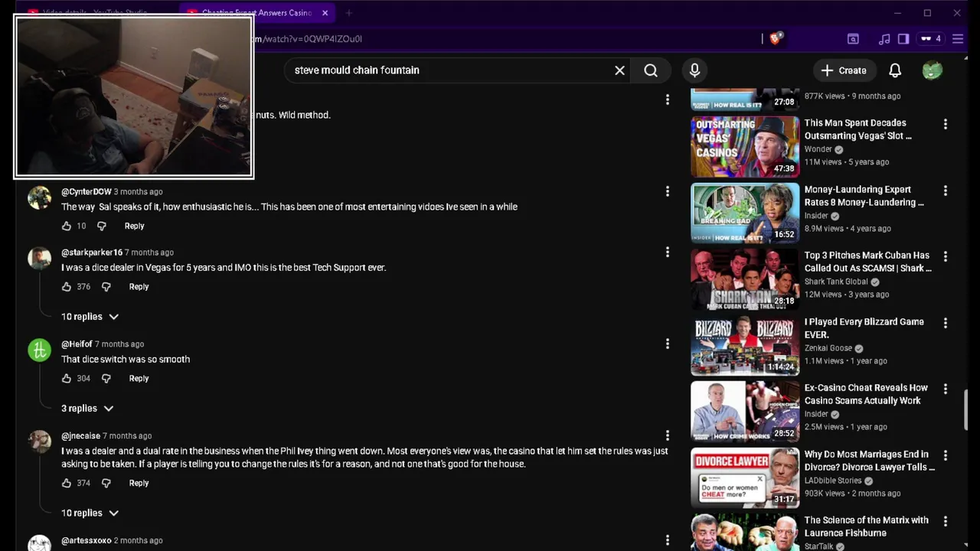980x551 pixels.
Task: Open Shark Tank Mark Cuban thumbnail
Action: (745, 279)
